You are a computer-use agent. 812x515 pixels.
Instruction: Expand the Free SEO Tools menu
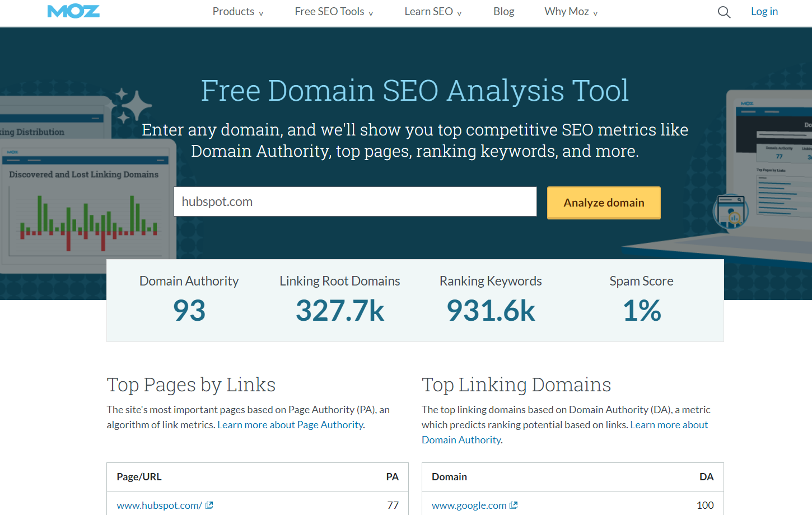334,12
